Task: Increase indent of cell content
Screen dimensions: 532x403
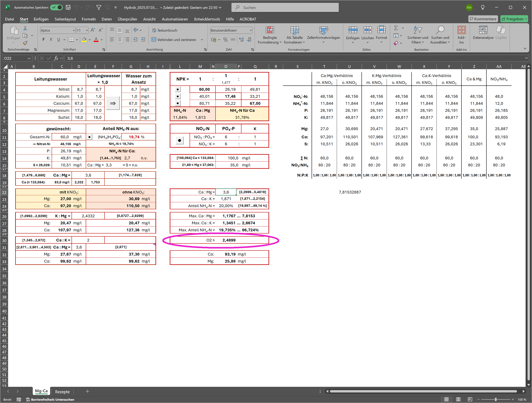Action: (x=143, y=39)
